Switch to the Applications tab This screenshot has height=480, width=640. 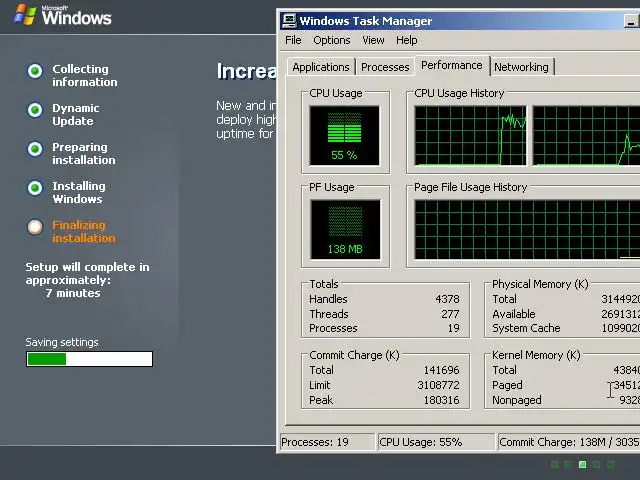[x=321, y=67]
